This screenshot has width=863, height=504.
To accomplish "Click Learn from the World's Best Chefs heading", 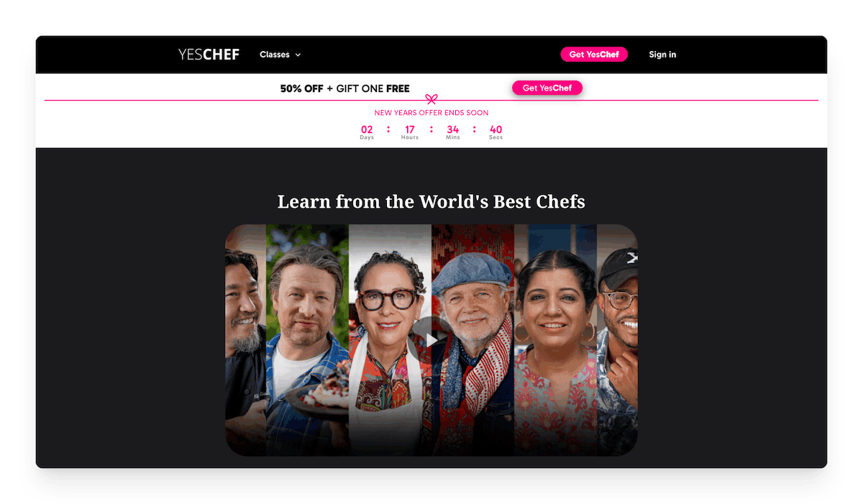I will pos(431,201).
